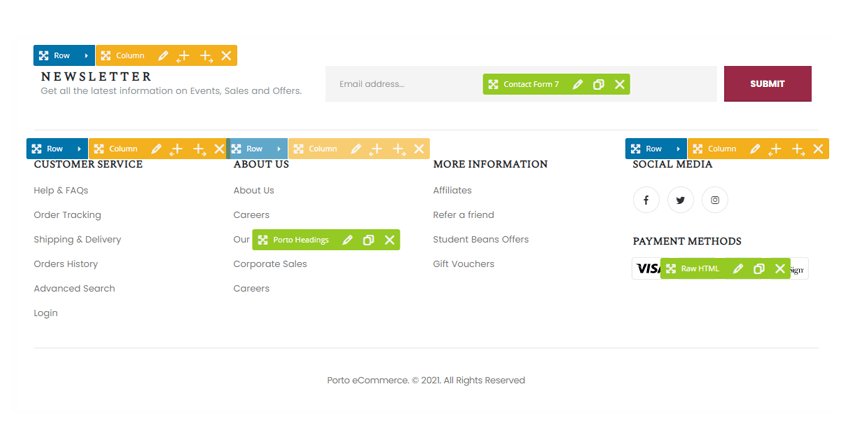The image size is (856, 445).
Task: Delete the Raw HTML element
Action: point(780,269)
